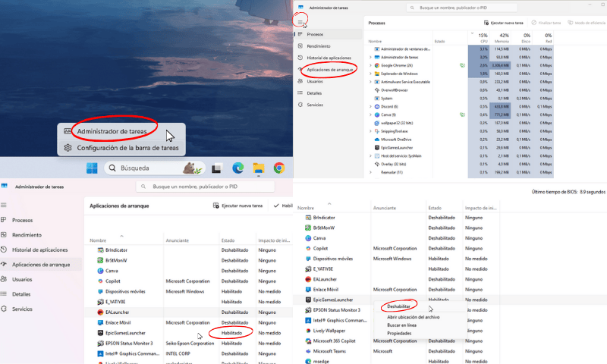Screen dimensions: 607x364
Task: Select Deshabilitar in the context menu
Action: point(398,306)
